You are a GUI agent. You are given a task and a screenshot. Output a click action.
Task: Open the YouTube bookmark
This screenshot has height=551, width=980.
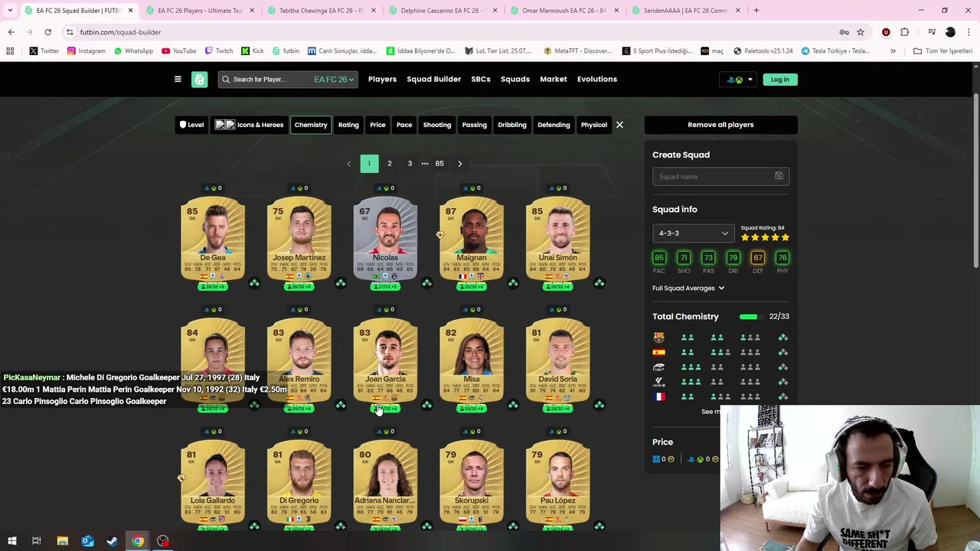click(178, 51)
